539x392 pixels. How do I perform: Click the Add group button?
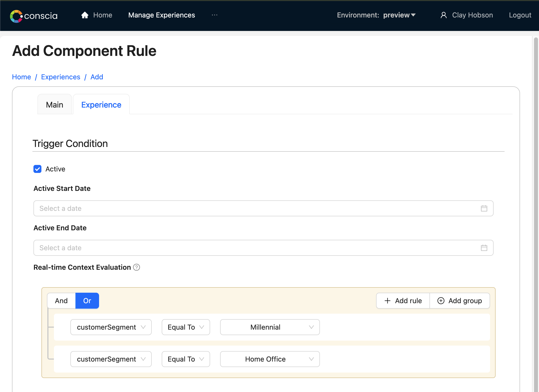[x=460, y=301]
